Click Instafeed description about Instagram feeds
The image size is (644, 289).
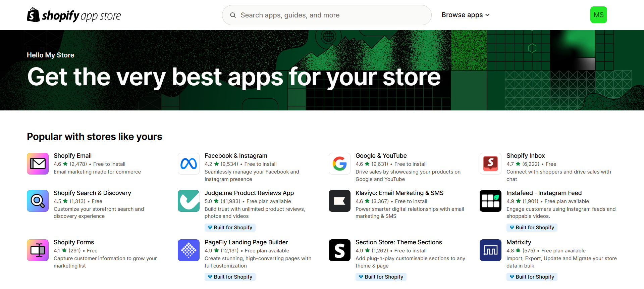(x=561, y=213)
